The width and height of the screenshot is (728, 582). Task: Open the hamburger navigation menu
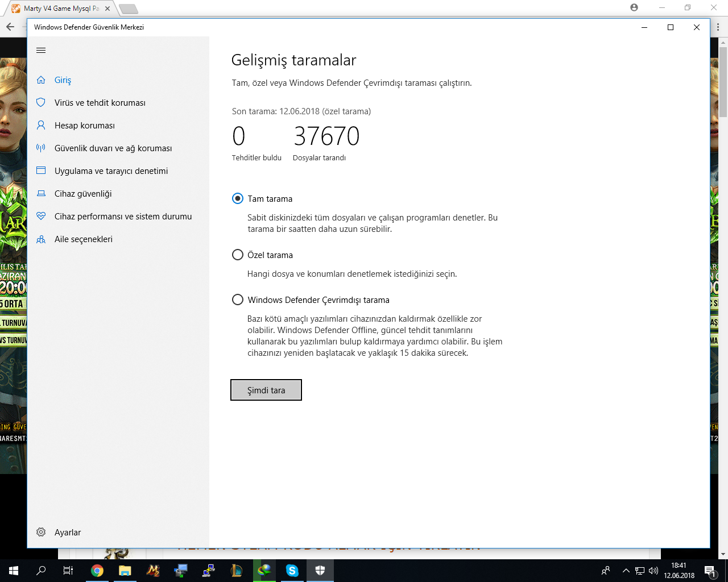(41, 50)
